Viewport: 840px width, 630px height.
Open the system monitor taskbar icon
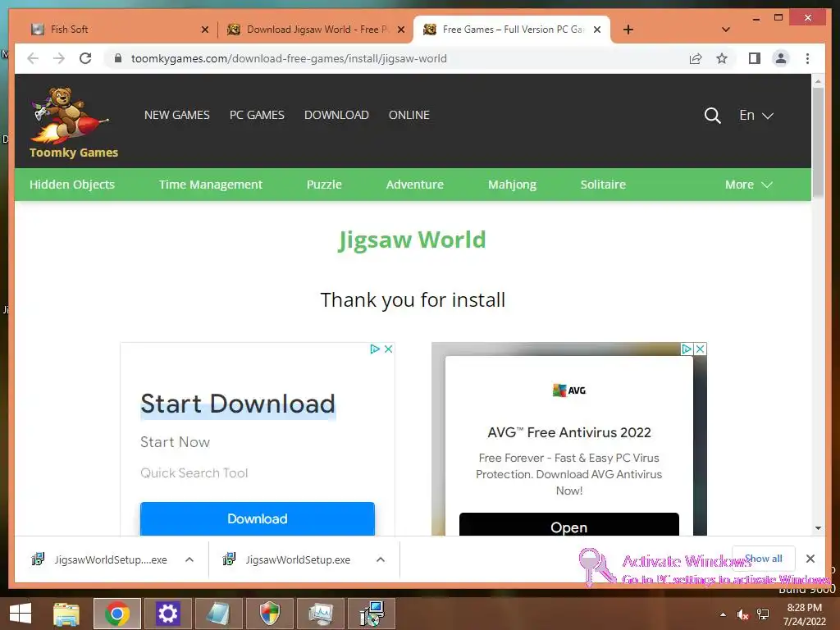tap(321, 614)
